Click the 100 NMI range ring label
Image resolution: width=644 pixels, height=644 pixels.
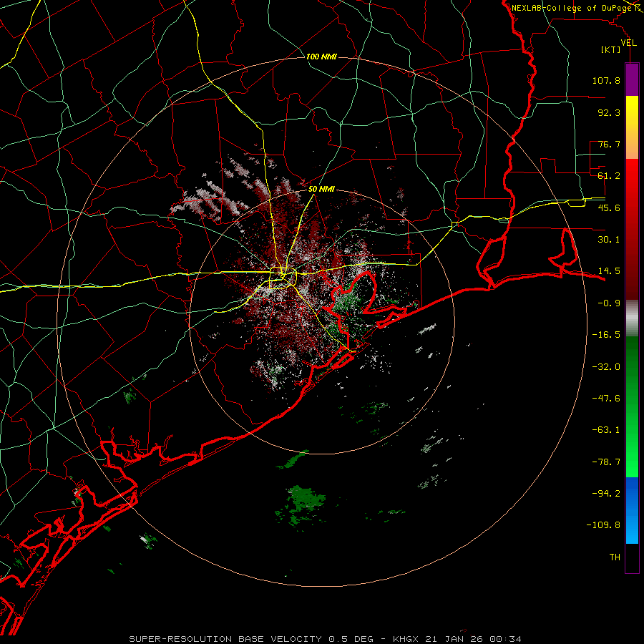(x=321, y=57)
